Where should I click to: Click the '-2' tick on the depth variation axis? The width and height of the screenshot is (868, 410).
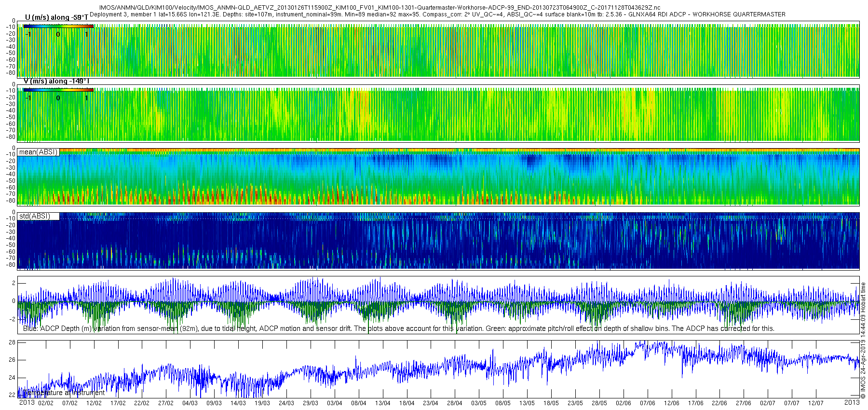click(13, 319)
